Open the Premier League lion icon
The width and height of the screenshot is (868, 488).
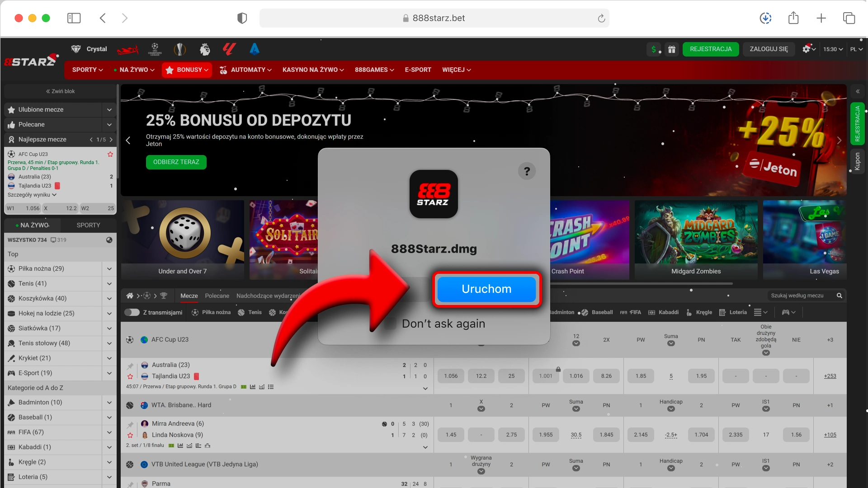coord(205,49)
